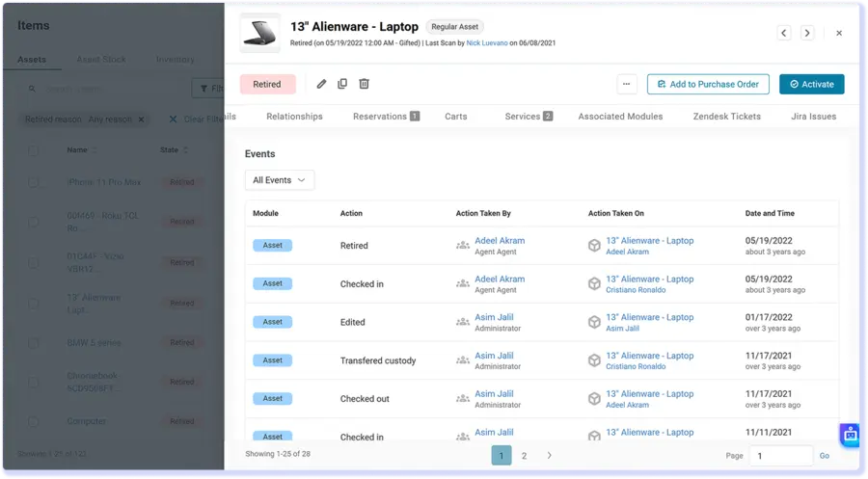The image size is (868, 479).
Task: Click the Regular Asset tag
Action: click(454, 27)
